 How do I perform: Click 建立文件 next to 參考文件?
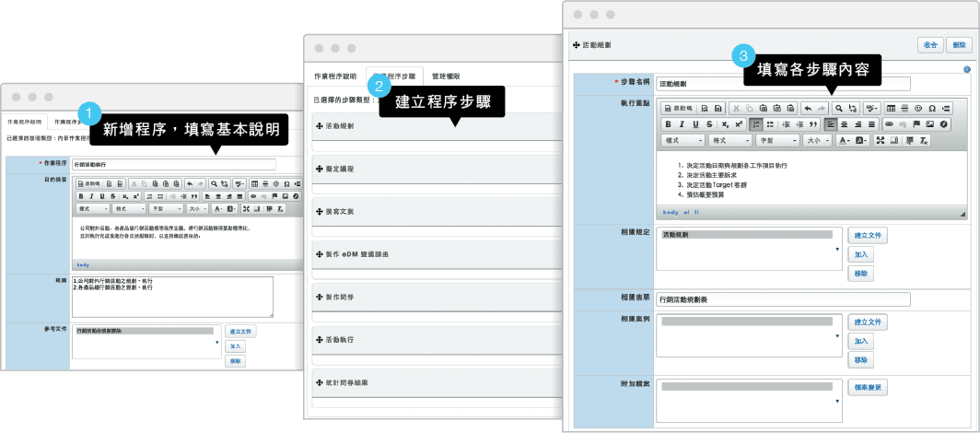pos(240,331)
